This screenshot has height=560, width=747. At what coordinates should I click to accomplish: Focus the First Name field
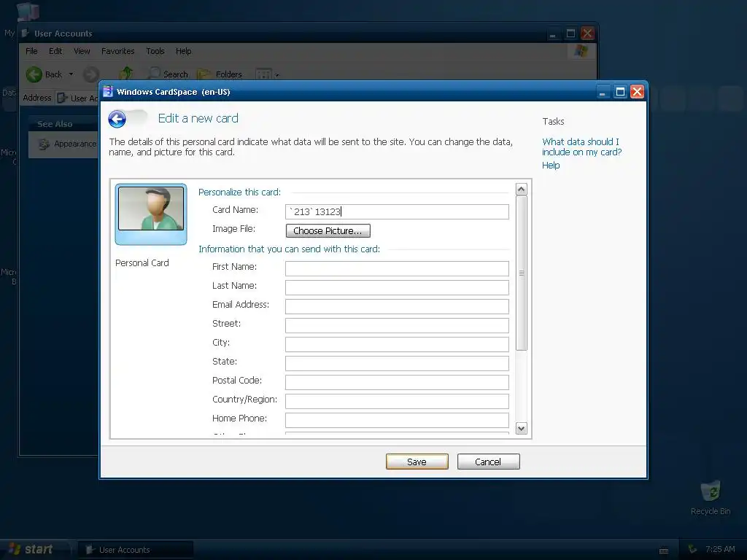(x=397, y=268)
